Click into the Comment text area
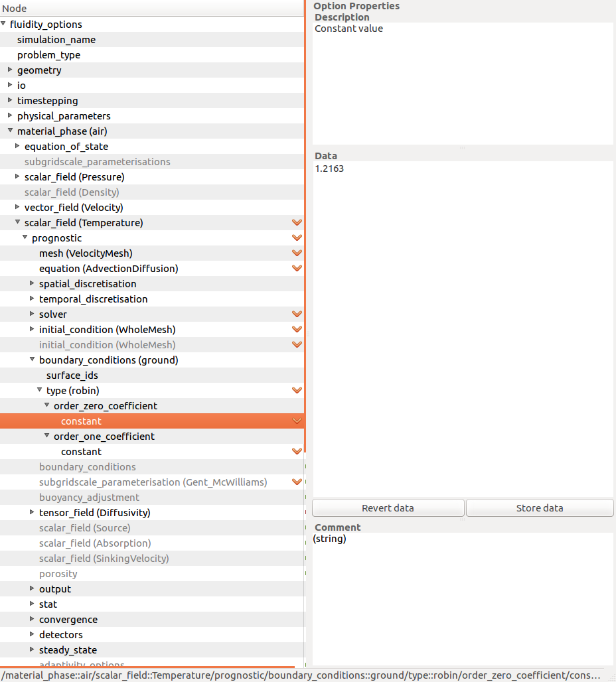This screenshot has width=616, height=682. [x=463, y=599]
